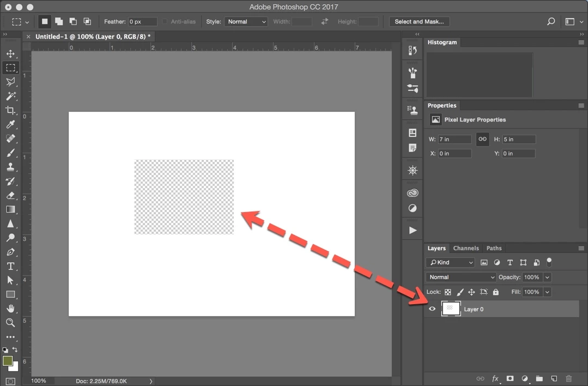Click the W width field in Properties
Screen dimensions: 588x386
[x=454, y=139]
